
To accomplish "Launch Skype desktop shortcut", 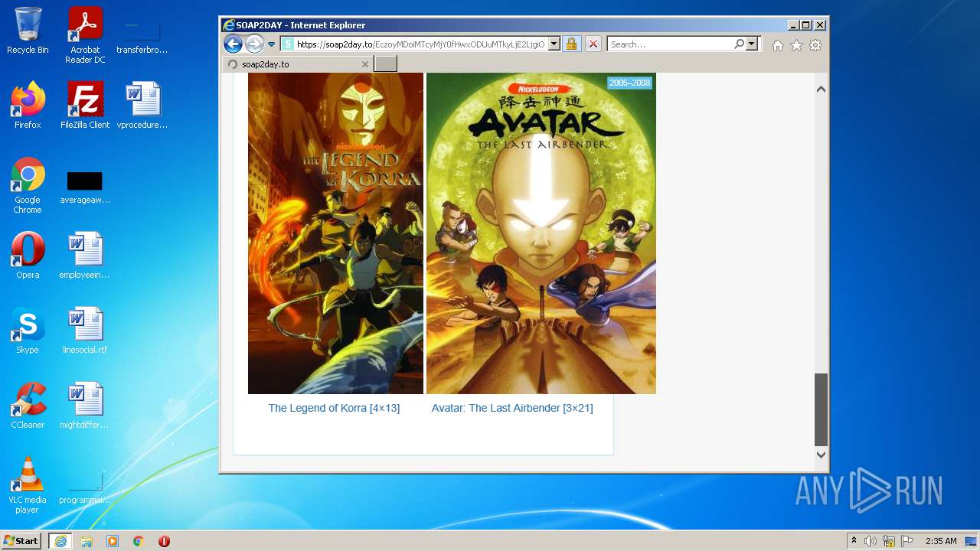I will click(28, 331).
